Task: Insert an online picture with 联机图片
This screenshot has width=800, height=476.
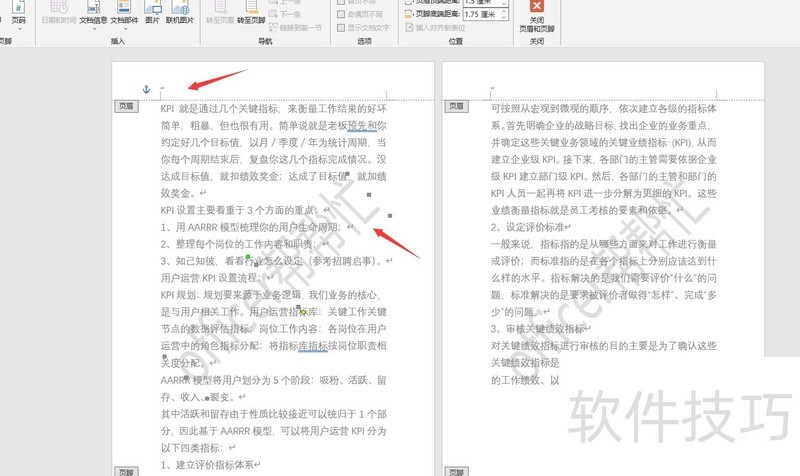Action: pyautogui.click(x=181, y=12)
